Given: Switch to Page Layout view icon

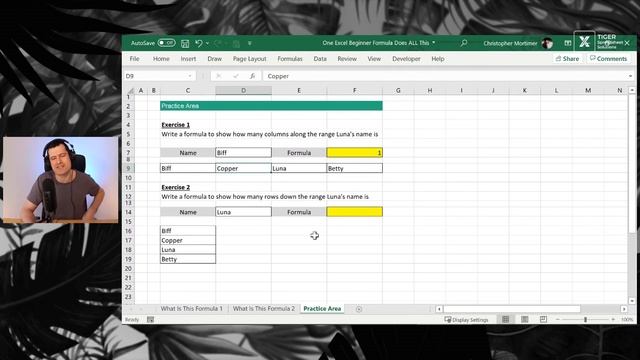Looking at the screenshot, I should (x=524, y=320).
